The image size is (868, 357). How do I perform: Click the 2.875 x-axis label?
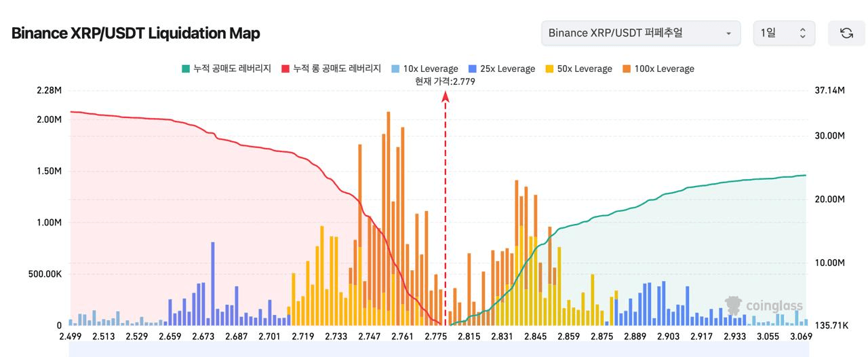[602, 336]
